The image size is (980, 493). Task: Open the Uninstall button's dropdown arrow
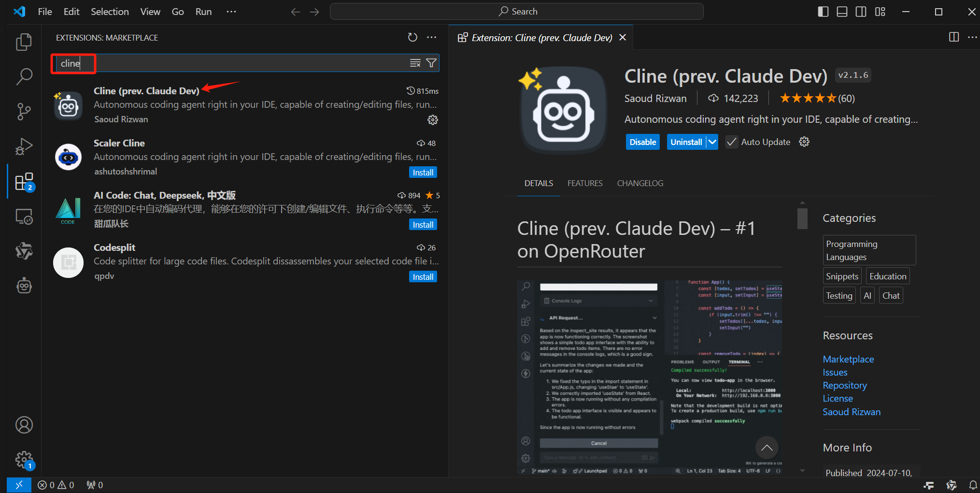tap(712, 142)
